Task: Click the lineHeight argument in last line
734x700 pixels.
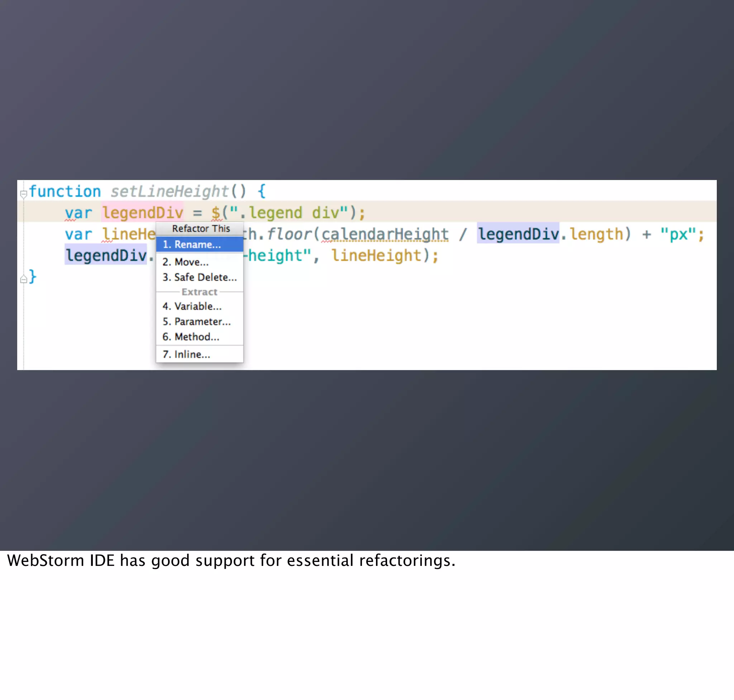Action: tap(376, 256)
